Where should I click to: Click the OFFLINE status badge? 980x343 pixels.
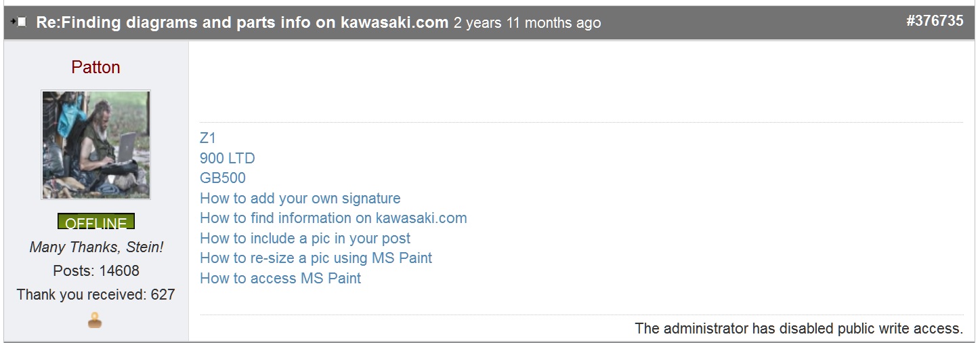[x=96, y=222]
